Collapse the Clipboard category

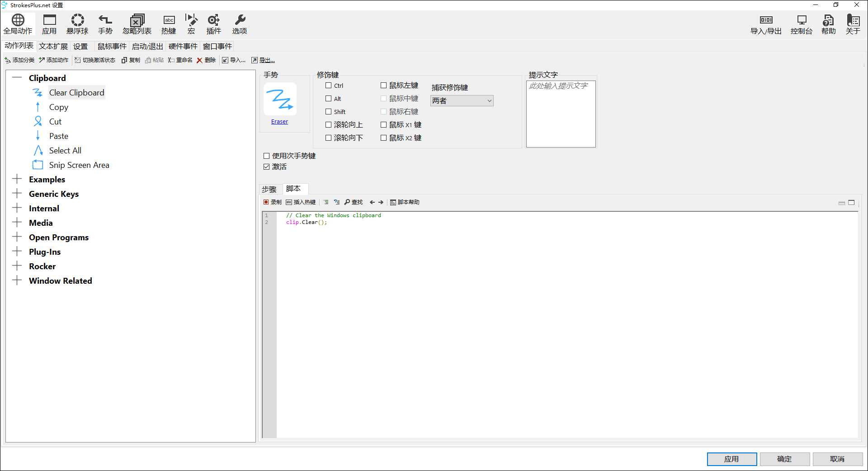pyautogui.click(x=17, y=78)
